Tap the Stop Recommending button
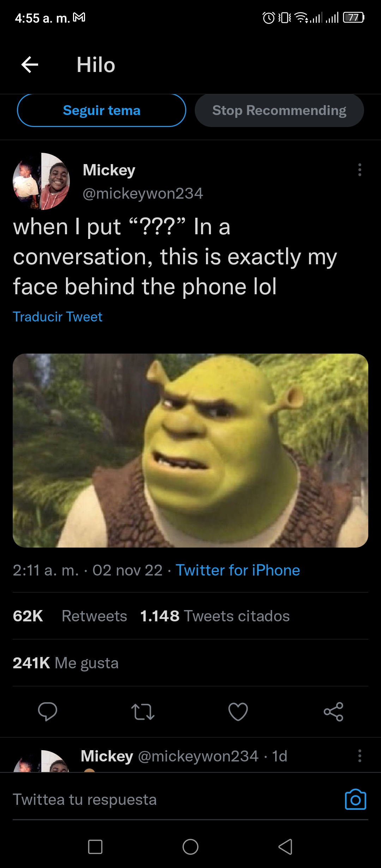The height and width of the screenshot is (868, 381). tap(279, 110)
